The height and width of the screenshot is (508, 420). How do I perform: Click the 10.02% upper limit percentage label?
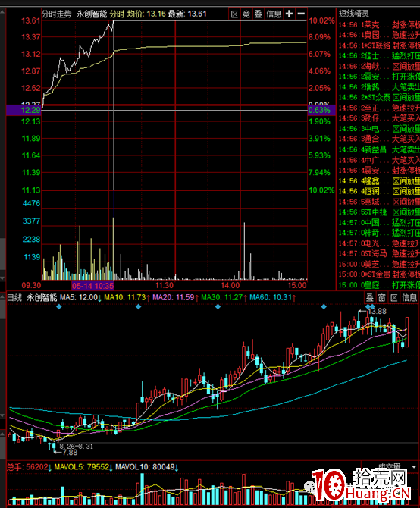pos(321,20)
